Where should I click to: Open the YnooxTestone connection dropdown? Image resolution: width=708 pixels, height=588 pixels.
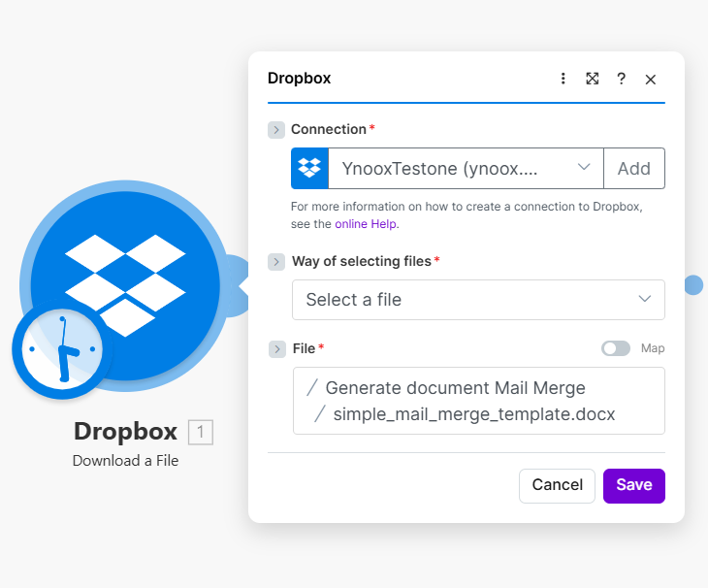pyautogui.click(x=466, y=168)
